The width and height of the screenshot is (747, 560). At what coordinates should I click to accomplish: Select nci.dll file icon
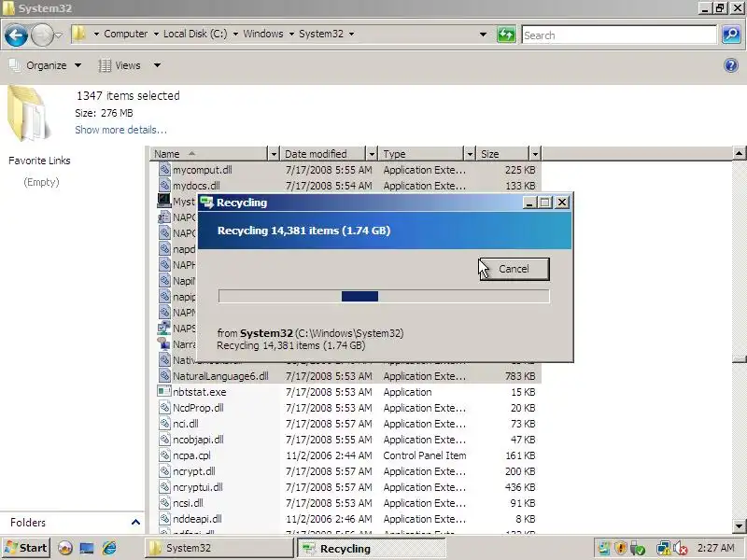click(x=164, y=424)
